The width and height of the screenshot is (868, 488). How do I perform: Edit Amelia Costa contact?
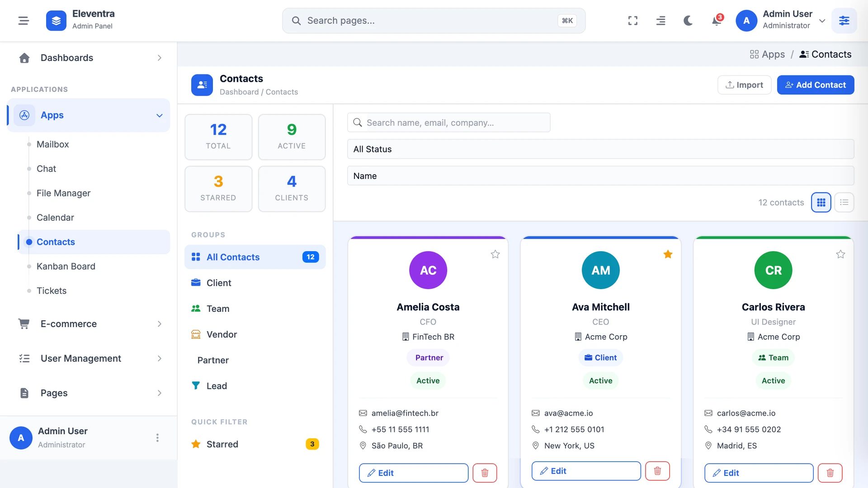[x=414, y=473]
